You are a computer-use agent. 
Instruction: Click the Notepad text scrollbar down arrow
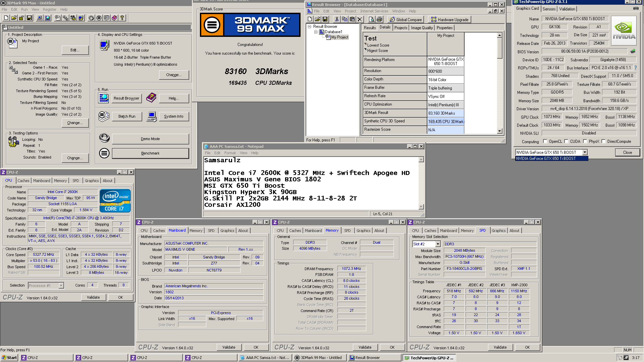[421, 207]
